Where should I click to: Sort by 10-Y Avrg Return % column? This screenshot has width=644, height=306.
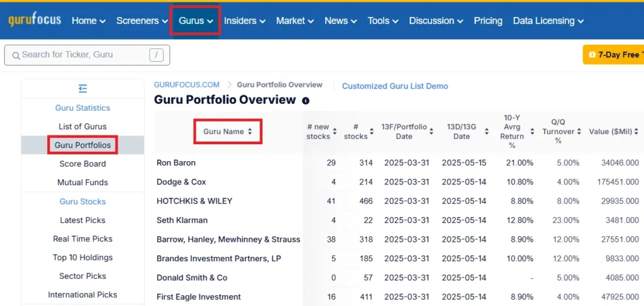pyautogui.click(x=532, y=132)
